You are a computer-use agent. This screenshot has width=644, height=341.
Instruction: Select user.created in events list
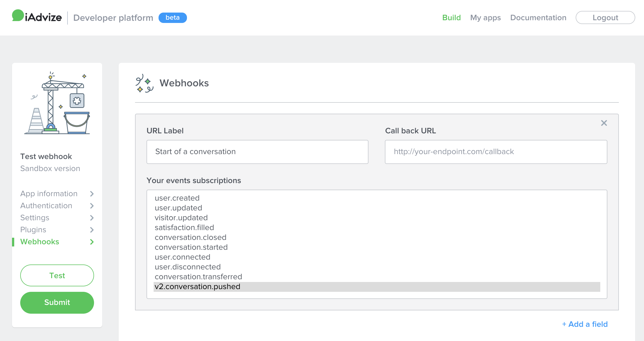click(x=177, y=198)
